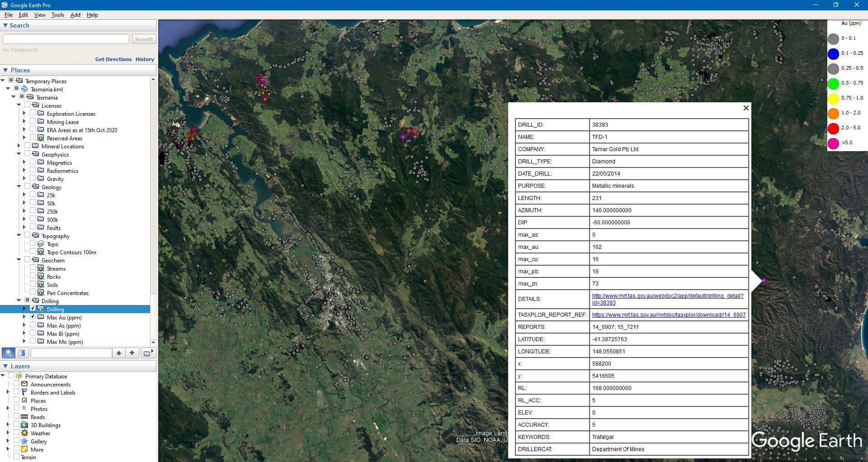Open the File menu

[9, 15]
